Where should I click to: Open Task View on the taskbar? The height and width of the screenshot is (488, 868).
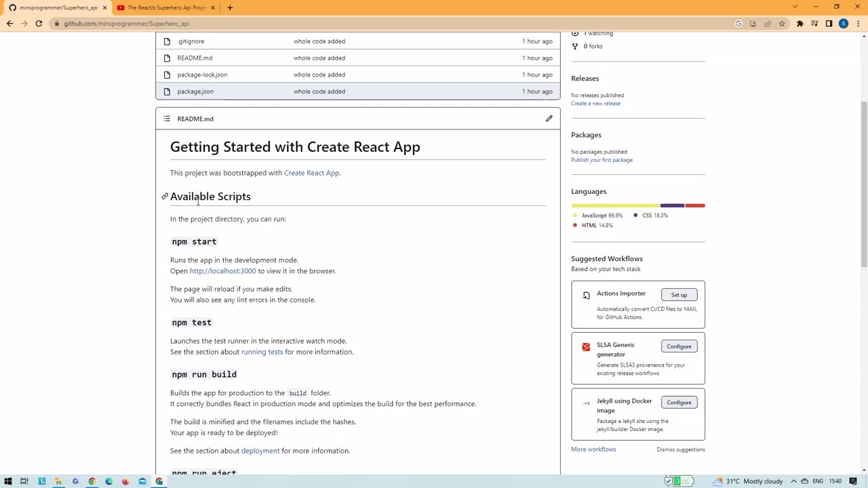point(24,481)
